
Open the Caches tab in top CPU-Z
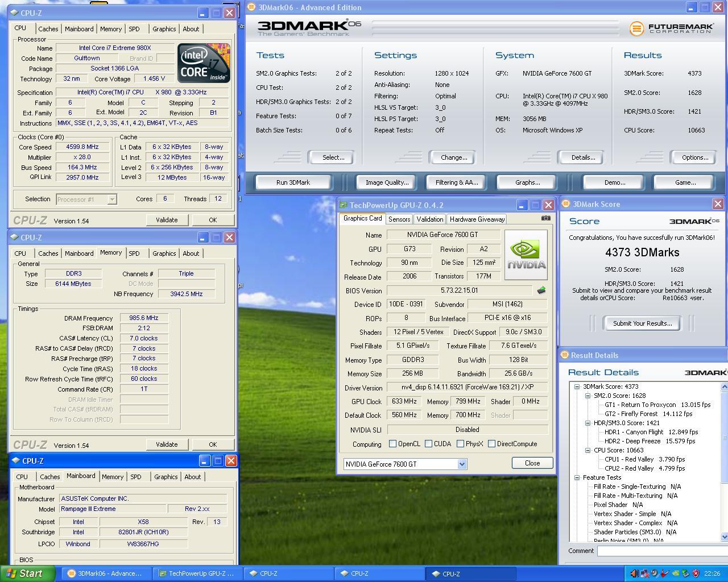click(x=48, y=29)
